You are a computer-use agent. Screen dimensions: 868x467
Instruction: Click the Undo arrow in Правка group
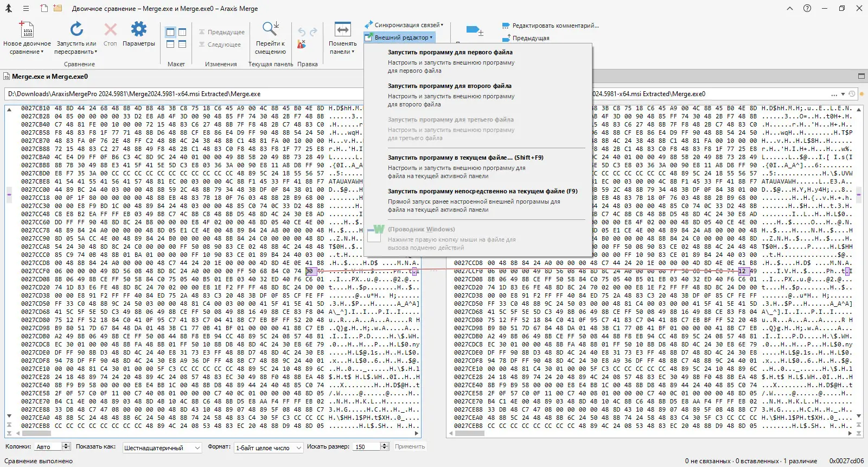point(302,32)
